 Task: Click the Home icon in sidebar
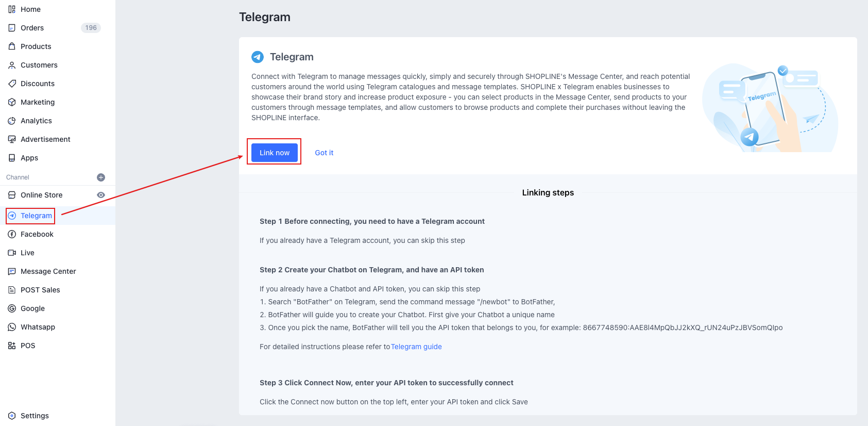pyautogui.click(x=12, y=9)
